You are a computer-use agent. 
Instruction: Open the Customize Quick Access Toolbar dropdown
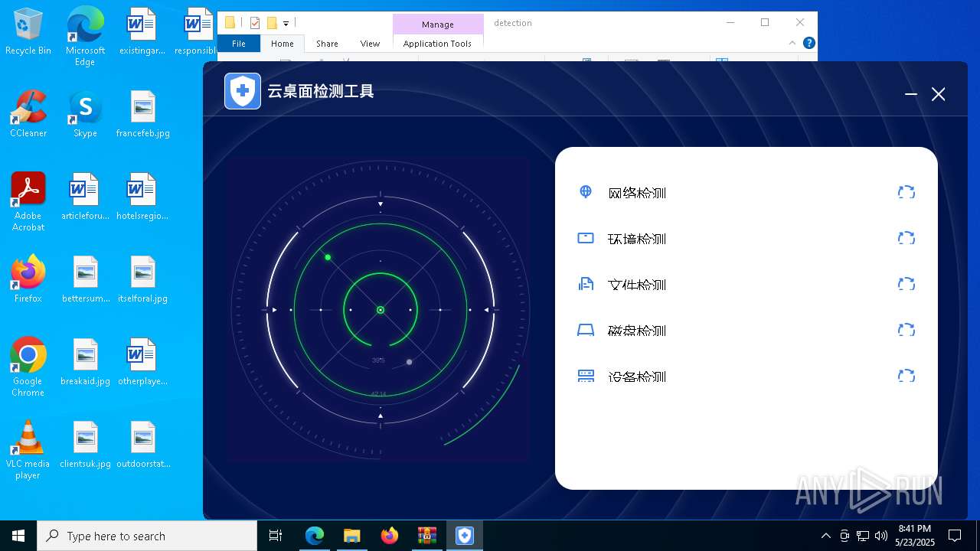(x=286, y=24)
